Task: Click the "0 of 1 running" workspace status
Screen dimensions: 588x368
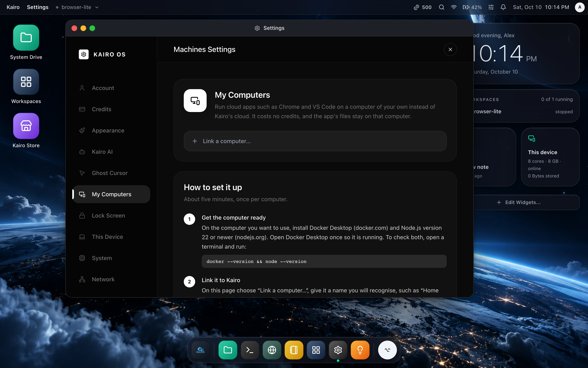Action: coord(557,99)
